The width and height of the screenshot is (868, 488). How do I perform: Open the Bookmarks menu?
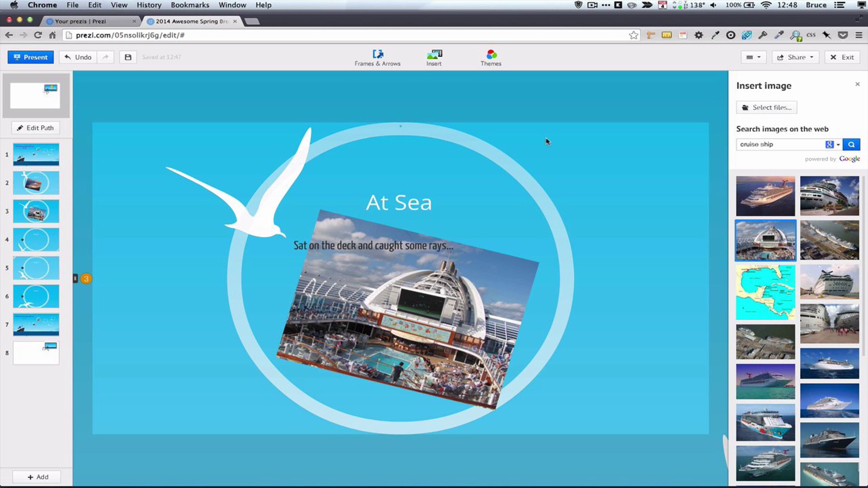point(190,5)
